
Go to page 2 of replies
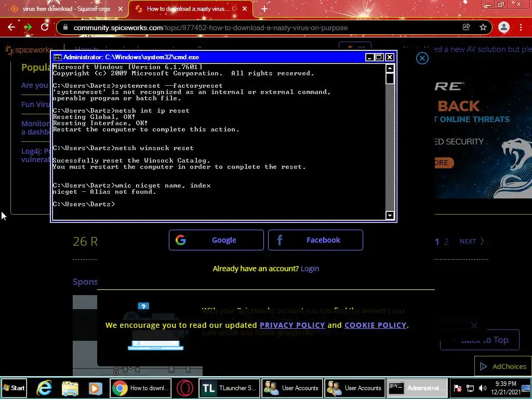446,242
